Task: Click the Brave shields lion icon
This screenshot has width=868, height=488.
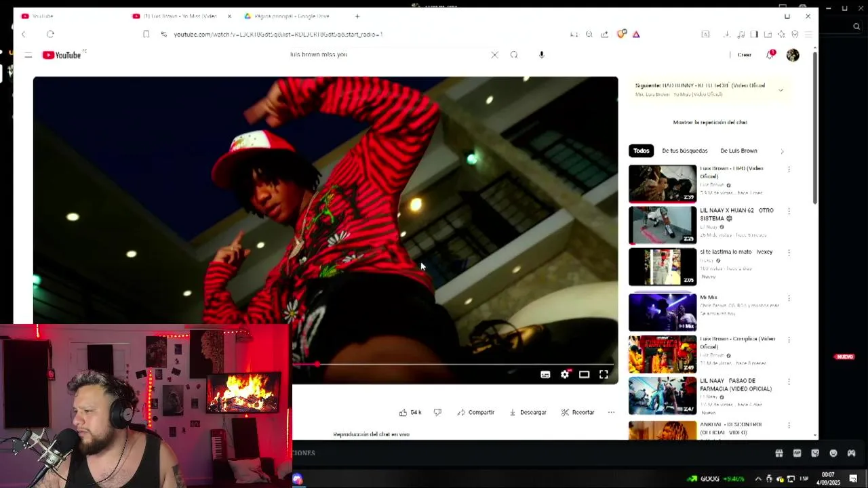Action: (621, 34)
